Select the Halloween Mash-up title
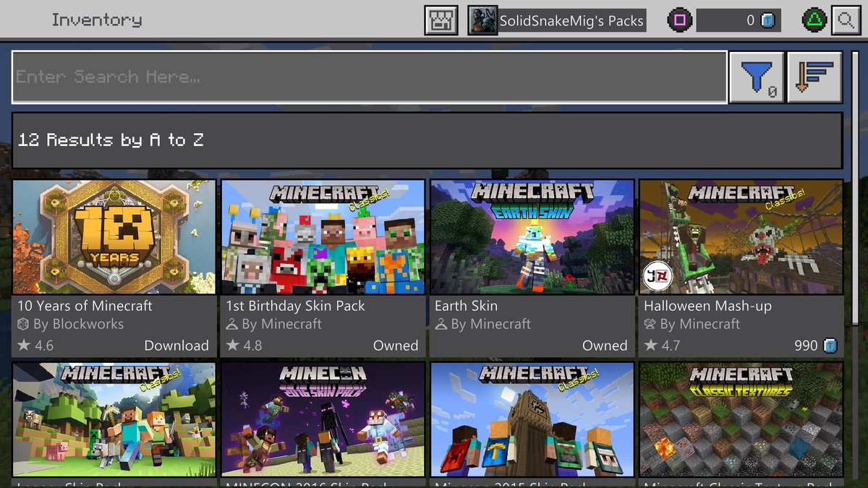The image size is (868, 488). [707, 306]
